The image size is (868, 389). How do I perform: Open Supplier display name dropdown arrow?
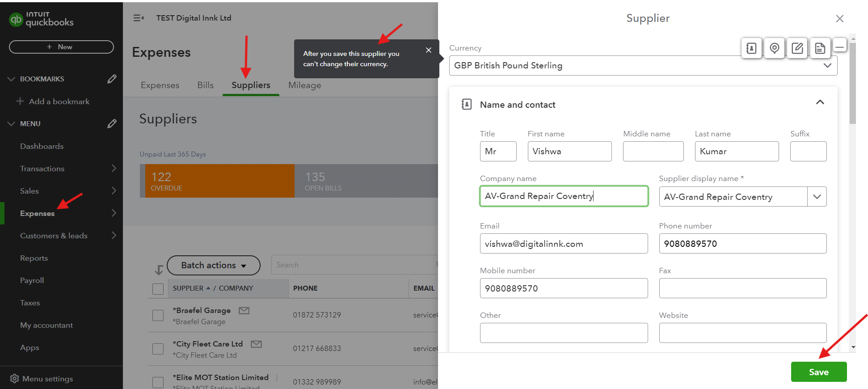pos(817,197)
